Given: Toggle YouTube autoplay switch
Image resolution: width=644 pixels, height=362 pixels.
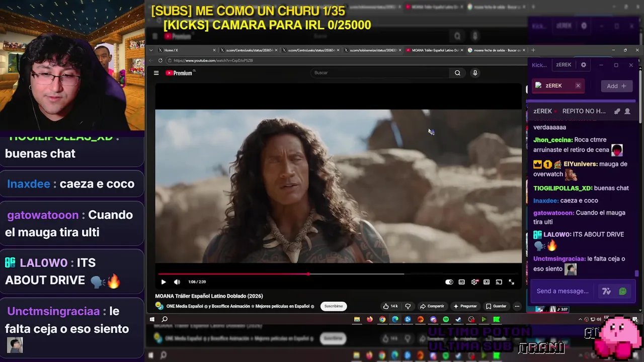Looking at the screenshot, I should (x=449, y=282).
